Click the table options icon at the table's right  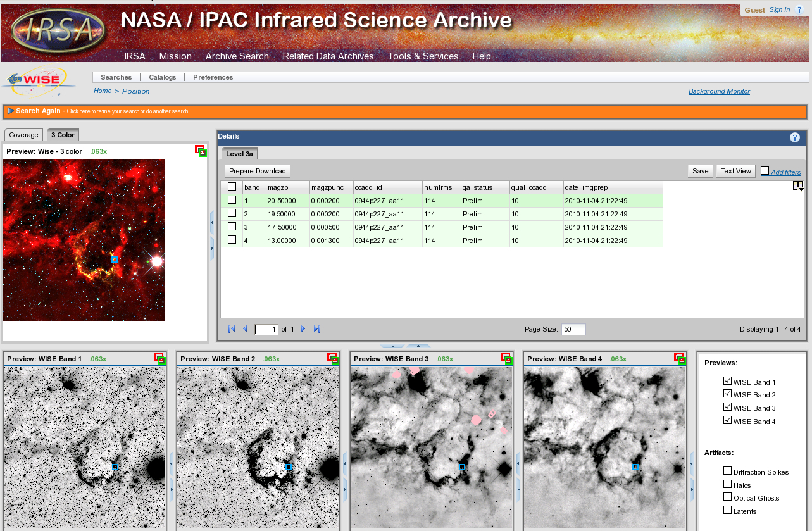pyautogui.click(x=798, y=186)
